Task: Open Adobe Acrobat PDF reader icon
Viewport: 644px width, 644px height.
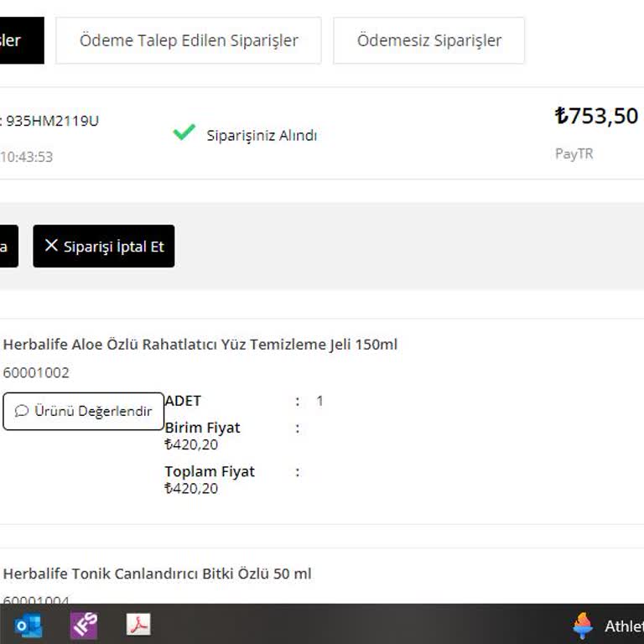Action: point(138,624)
